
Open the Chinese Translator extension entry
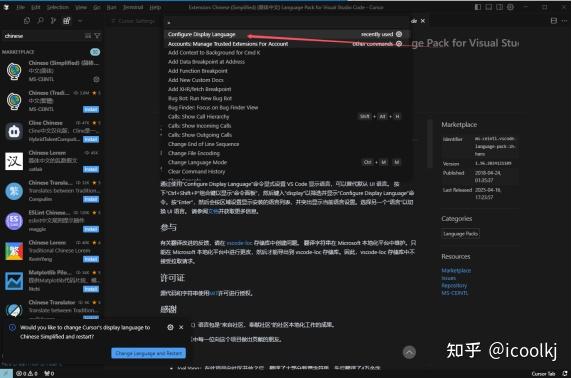point(52,309)
